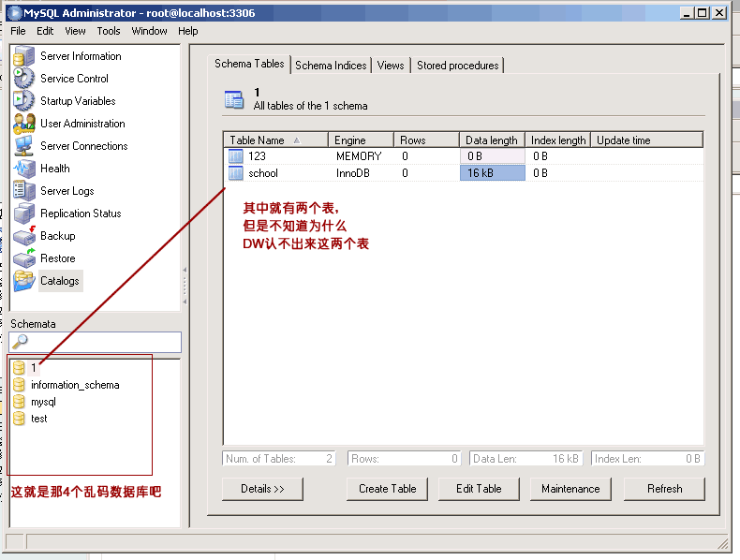Select the Server Information label
740x560 pixels.
click(81, 56)
